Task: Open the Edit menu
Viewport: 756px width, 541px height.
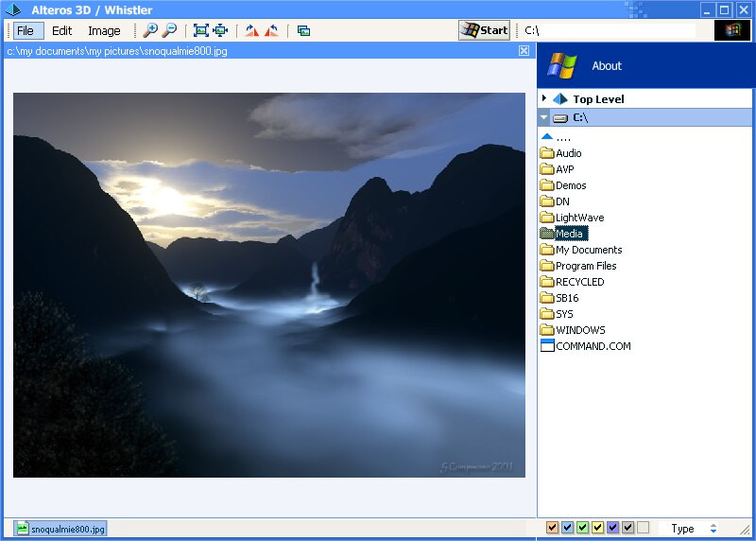Action: (61, 31)
